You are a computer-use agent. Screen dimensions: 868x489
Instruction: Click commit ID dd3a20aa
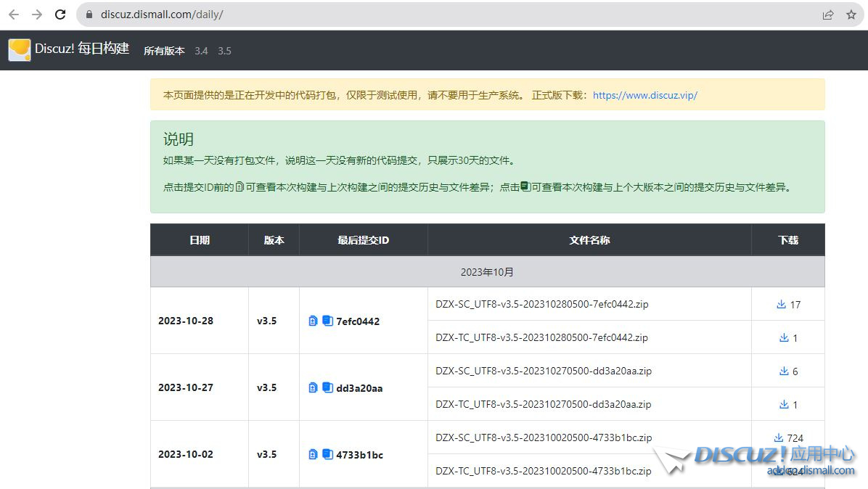tap(359, 388)
